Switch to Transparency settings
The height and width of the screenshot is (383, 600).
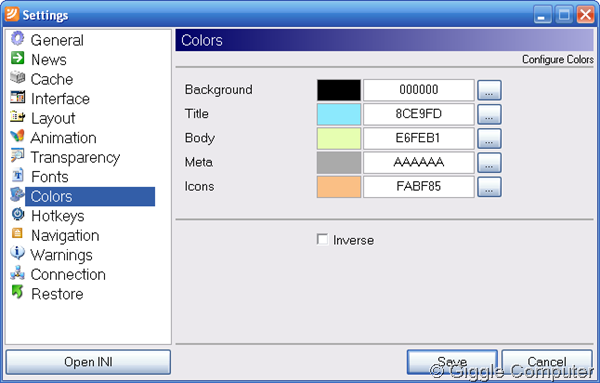(x=75, y=157)
